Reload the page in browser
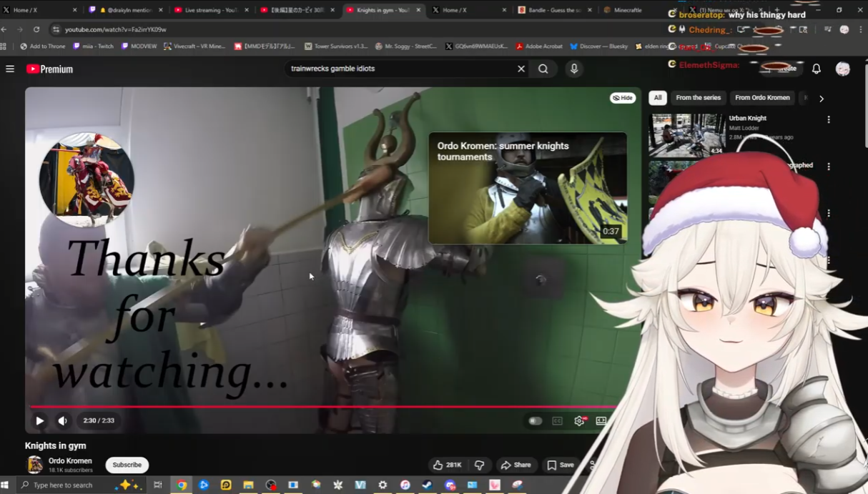The width and height of the screenshot is (868, 494). tap(36, 29)
